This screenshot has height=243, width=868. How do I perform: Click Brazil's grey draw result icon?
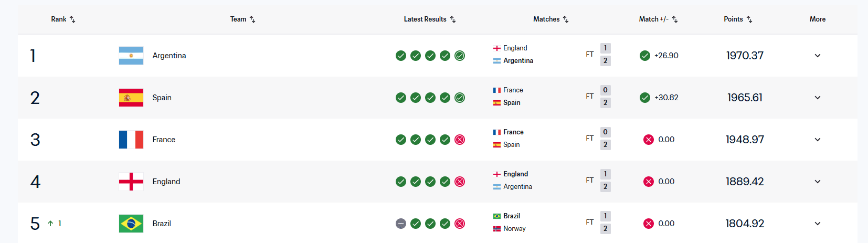401,224
